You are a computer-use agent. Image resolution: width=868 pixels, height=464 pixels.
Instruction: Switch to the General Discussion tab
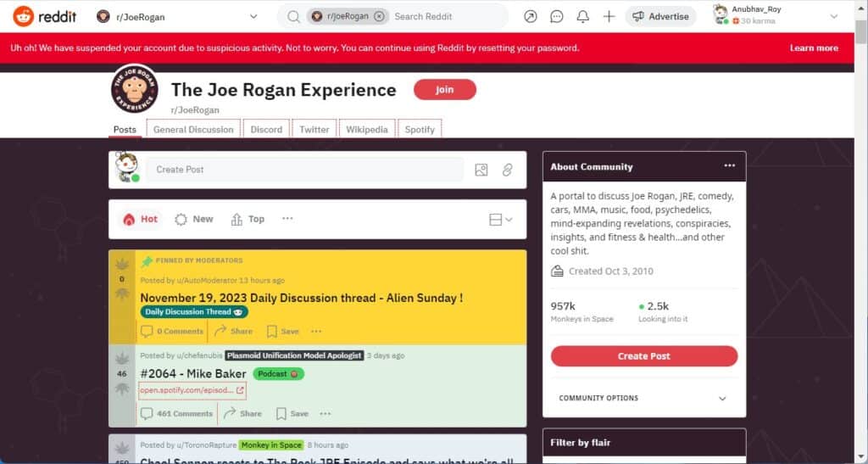coord(193,130)
